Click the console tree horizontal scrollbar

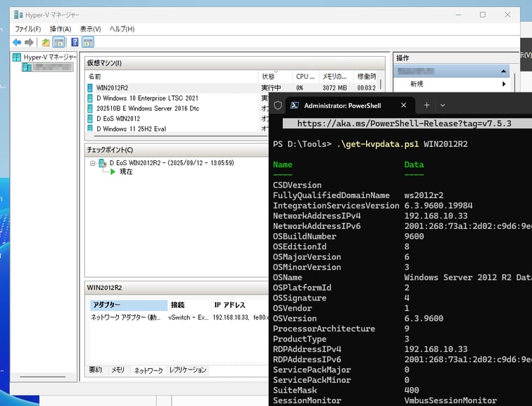43,377
